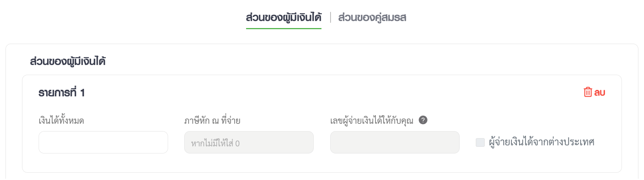Screen dimensions: 644x180
Task: Click the ภาษีหัก ณ ที่จ่าย input field
Action: click(249, 142)
